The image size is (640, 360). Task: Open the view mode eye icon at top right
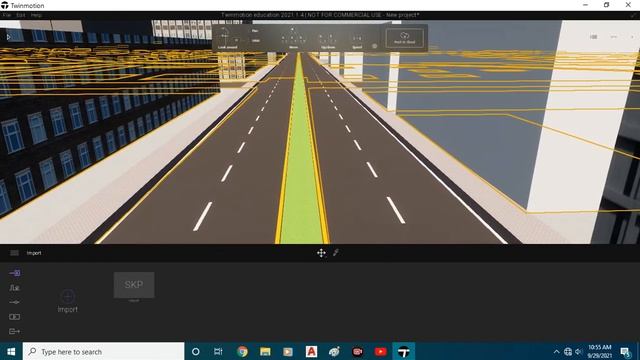point(613,37)
